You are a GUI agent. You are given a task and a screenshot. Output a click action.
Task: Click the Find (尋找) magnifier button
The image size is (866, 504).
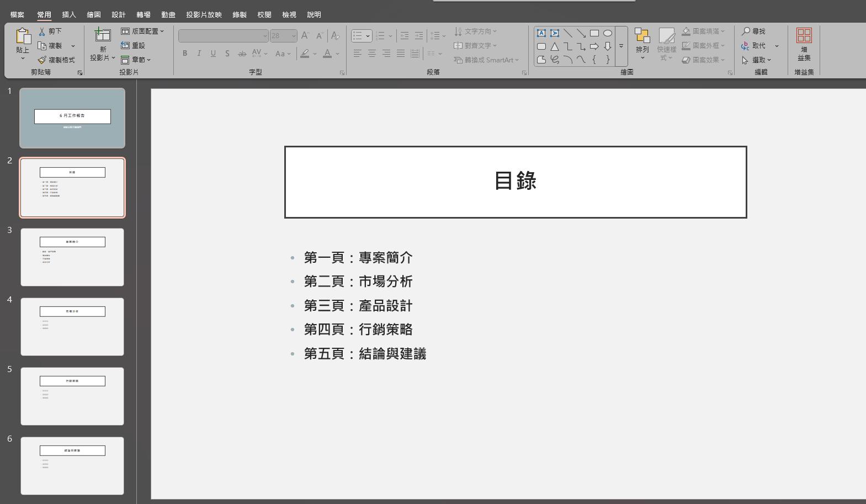(753, 31)
